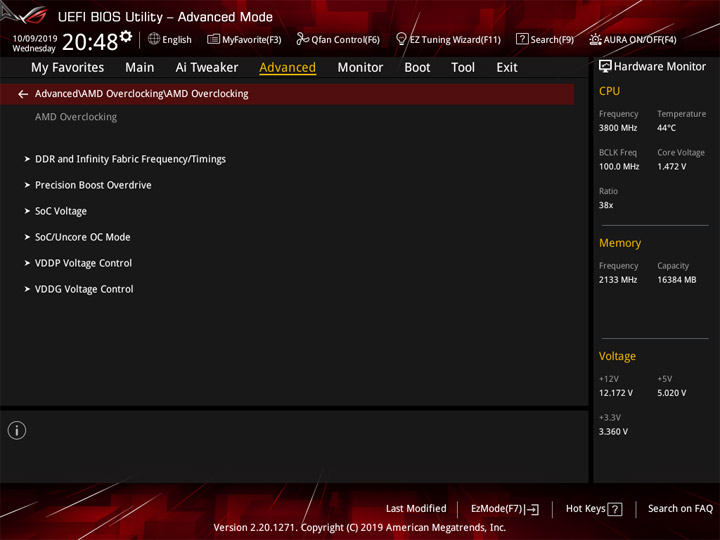Screen dimensions: 720x540
Task: Click the AURA ON/OFF light icon
Action: pyautogui.click(x=595, y=39)
